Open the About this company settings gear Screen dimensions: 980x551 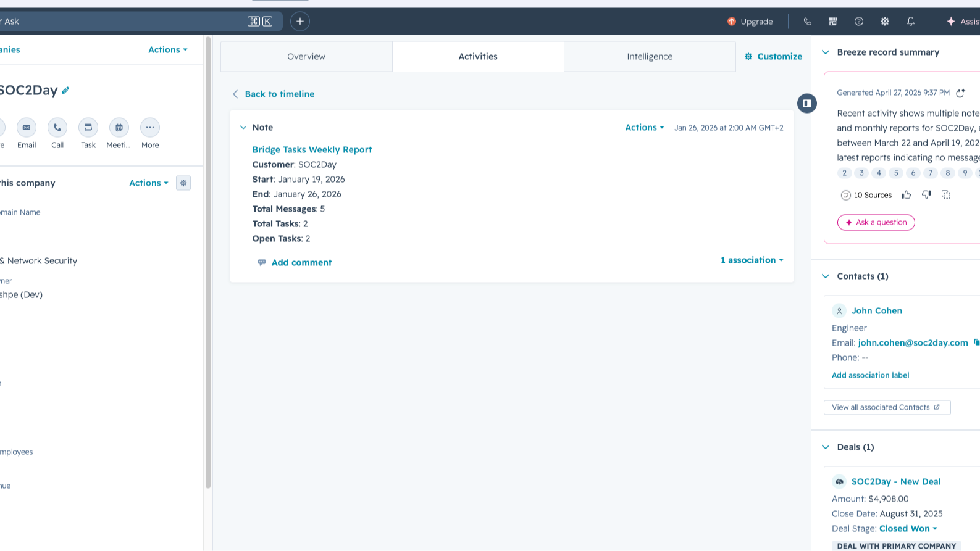point(183,183)
